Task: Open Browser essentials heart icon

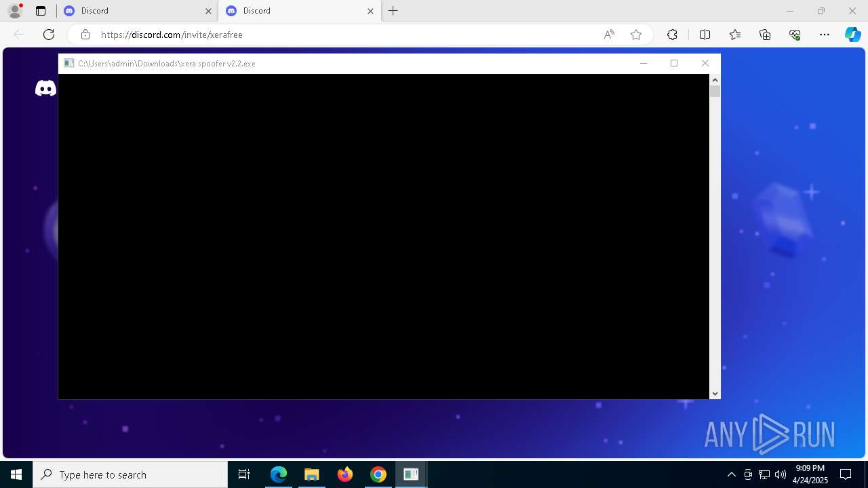Action: [x=795, y=35]
